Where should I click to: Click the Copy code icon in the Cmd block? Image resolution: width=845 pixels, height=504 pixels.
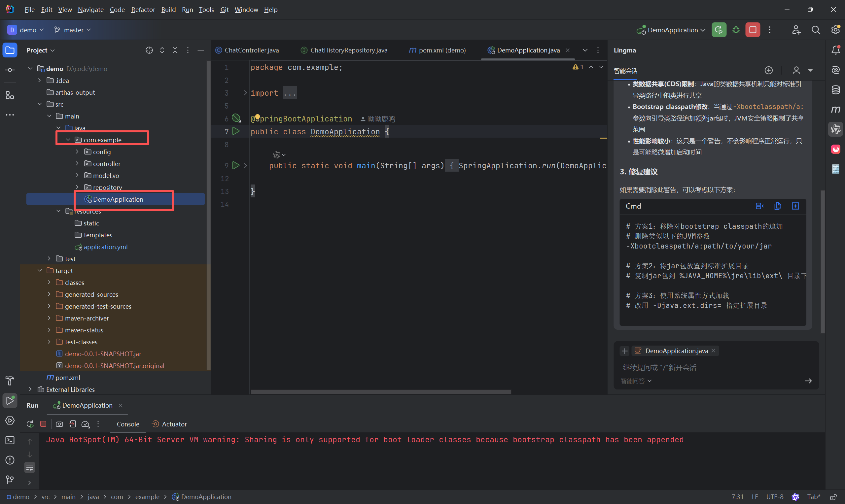pyautogui.click(x=777, y=206)
